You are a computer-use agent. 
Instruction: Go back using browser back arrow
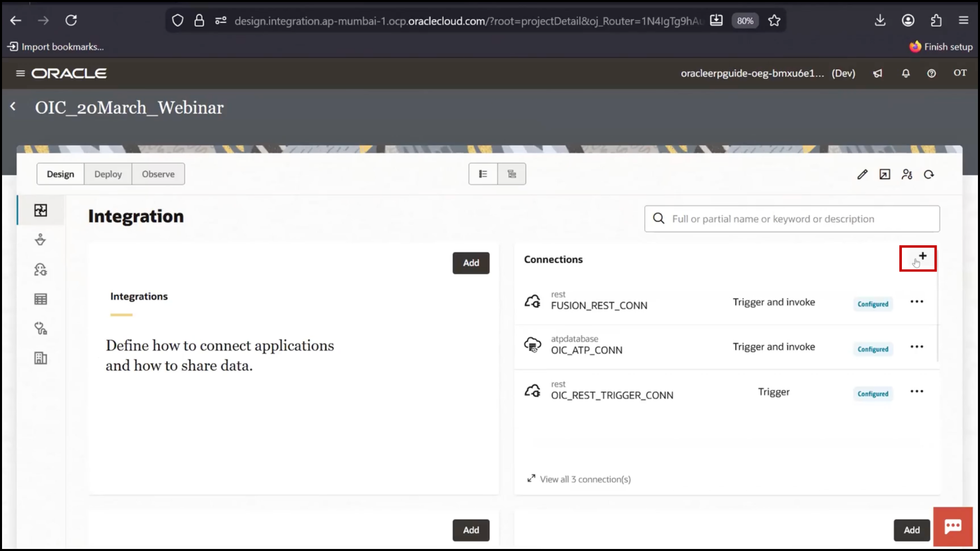(x=16, y=20)
